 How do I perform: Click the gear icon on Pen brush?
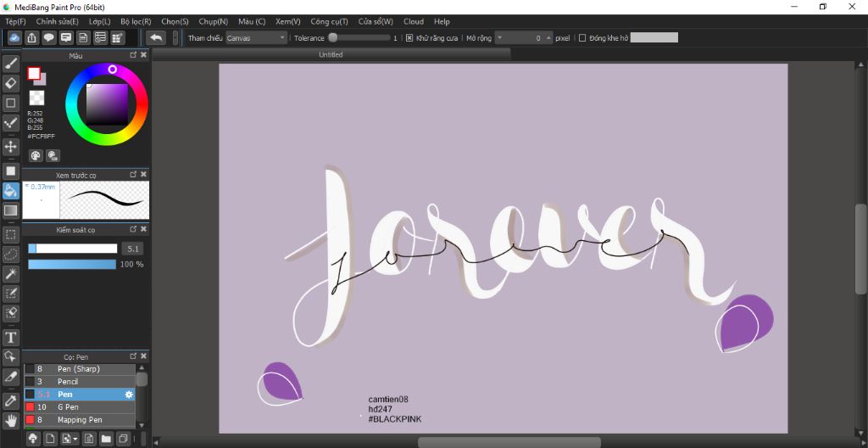point(129,395)
